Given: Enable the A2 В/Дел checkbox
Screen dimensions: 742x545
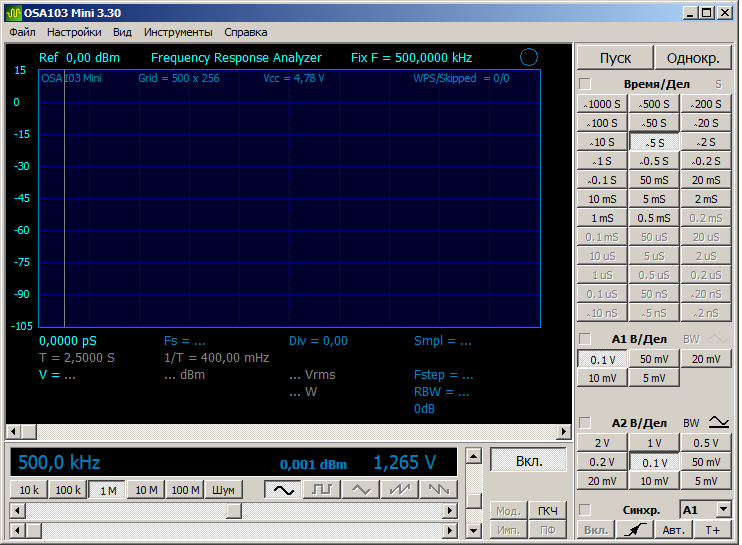Looking at the screenshot, I should click(x=585, y=422).
